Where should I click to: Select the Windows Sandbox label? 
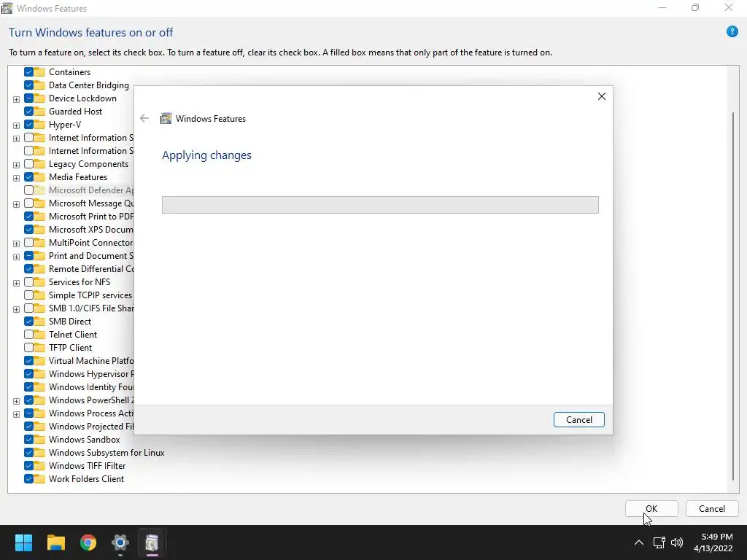point(85,440)
